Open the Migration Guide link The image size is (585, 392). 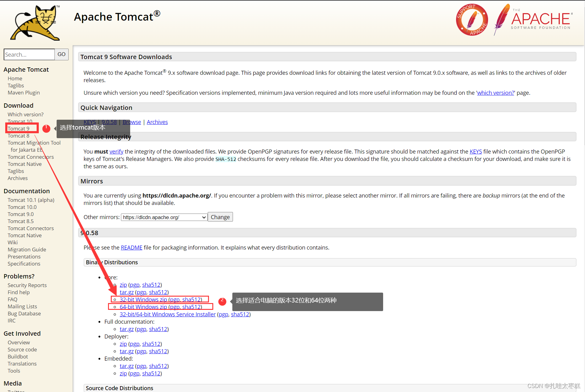click(27, 250)
